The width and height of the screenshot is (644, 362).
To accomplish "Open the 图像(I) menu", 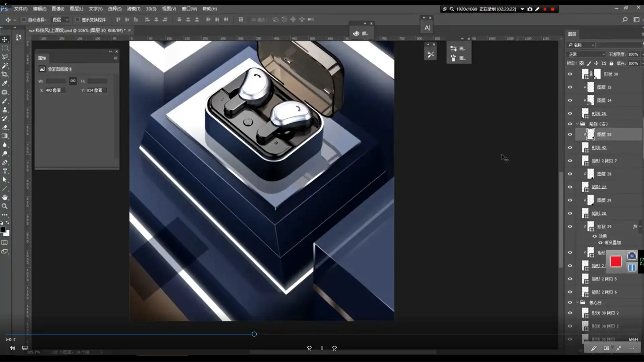I will pyautogui.click(x=58, y=9).
